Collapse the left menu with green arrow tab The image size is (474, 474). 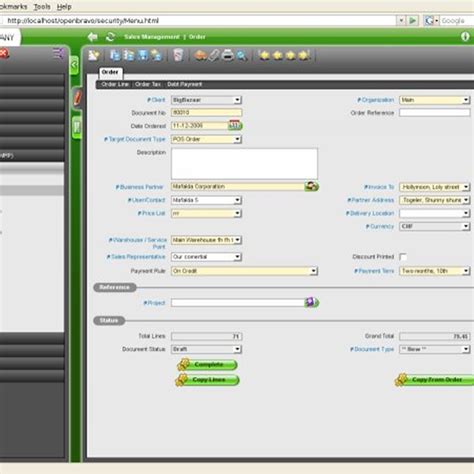tap(74, 65)
